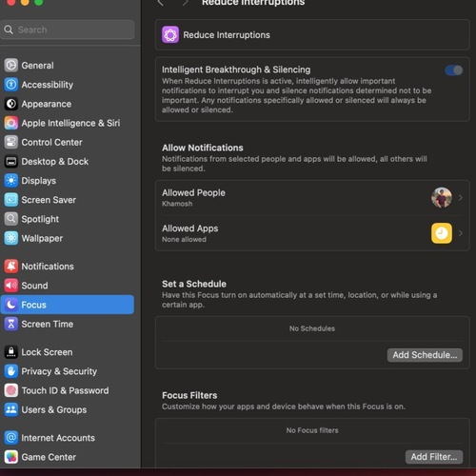Image resolution: width=476 pixels, height=476 pixels.
Task: Click the search magnifier icon
Action: coord(9,30)
